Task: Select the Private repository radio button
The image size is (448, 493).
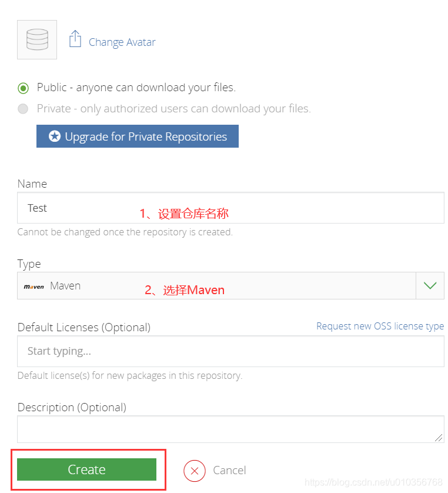Action: [x=23, y=108]
